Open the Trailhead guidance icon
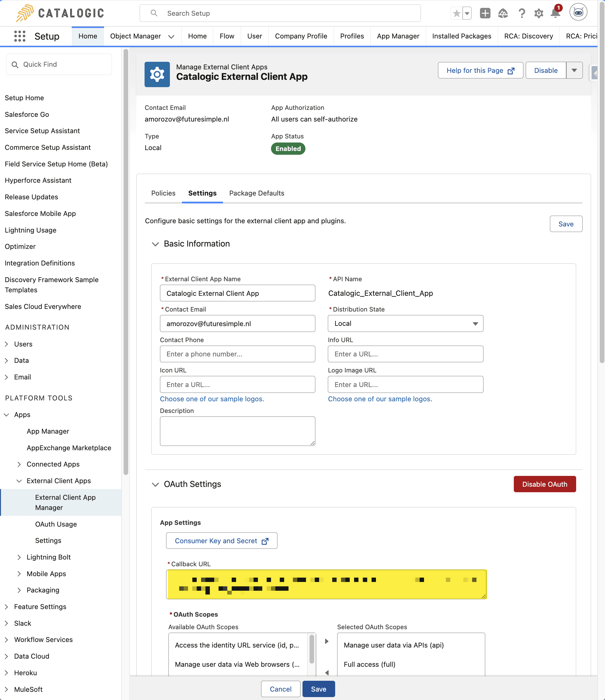 (503, 13)
